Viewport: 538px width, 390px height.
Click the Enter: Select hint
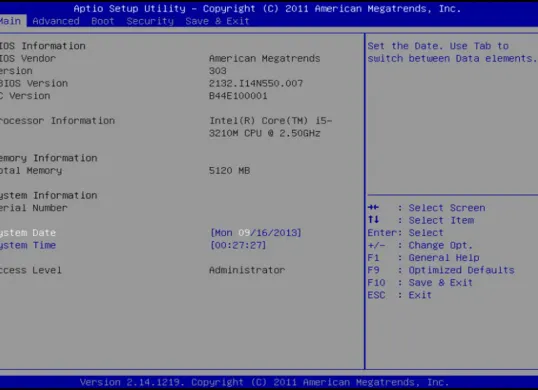405,233
